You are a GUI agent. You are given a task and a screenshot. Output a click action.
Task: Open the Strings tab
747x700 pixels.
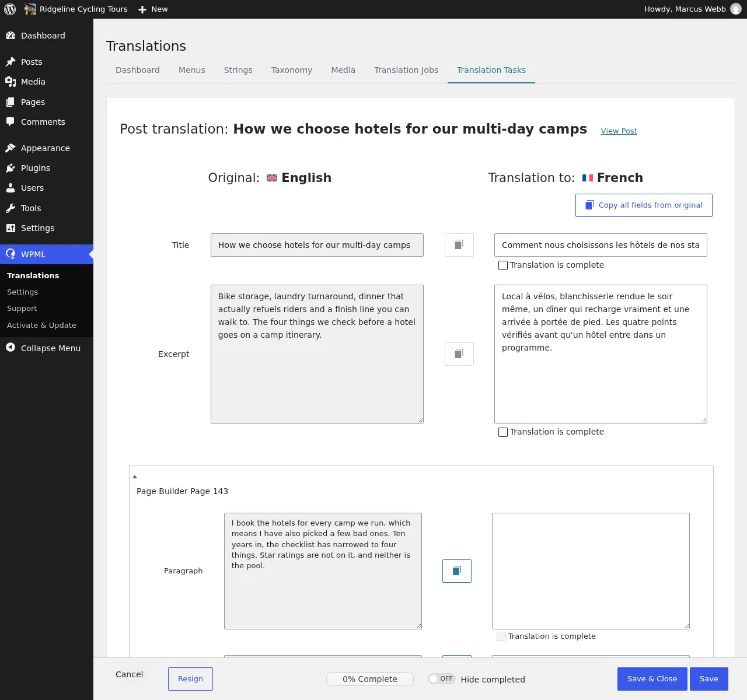pos(238,70)
